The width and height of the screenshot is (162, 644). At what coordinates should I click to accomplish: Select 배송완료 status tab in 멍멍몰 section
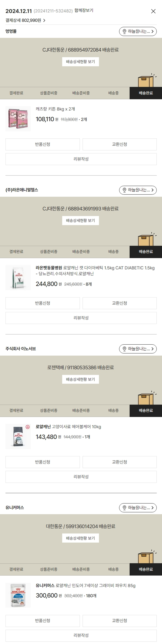click(x=146, y=93)
